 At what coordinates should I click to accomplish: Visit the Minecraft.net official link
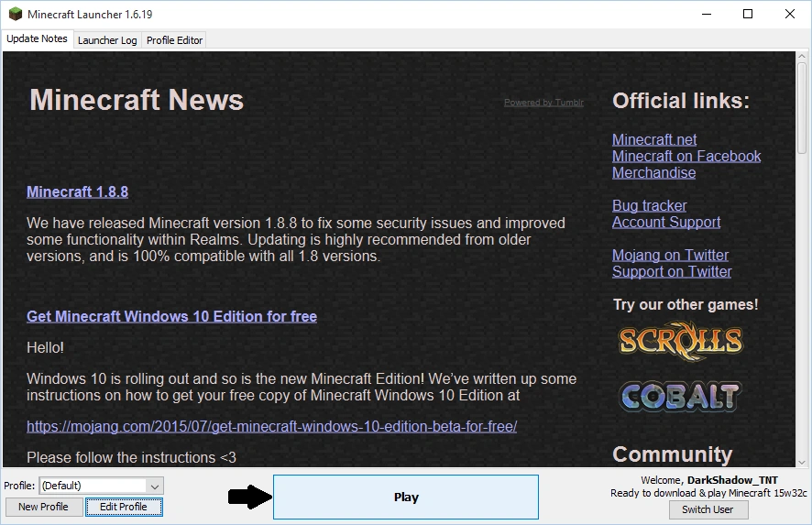pos(654,140)
